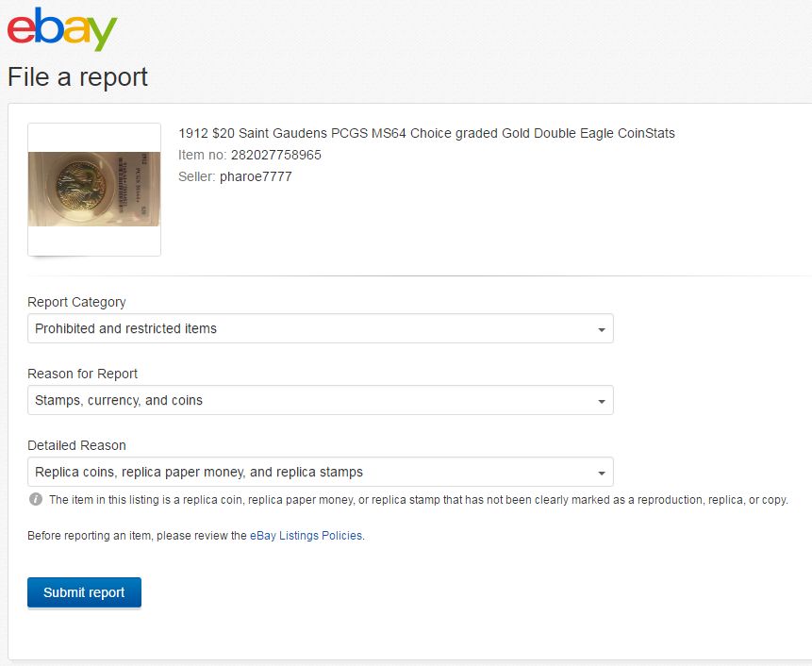This screenshot has height=666, width=812.
Task: Click the replica item explanation text
Action: 418,499
